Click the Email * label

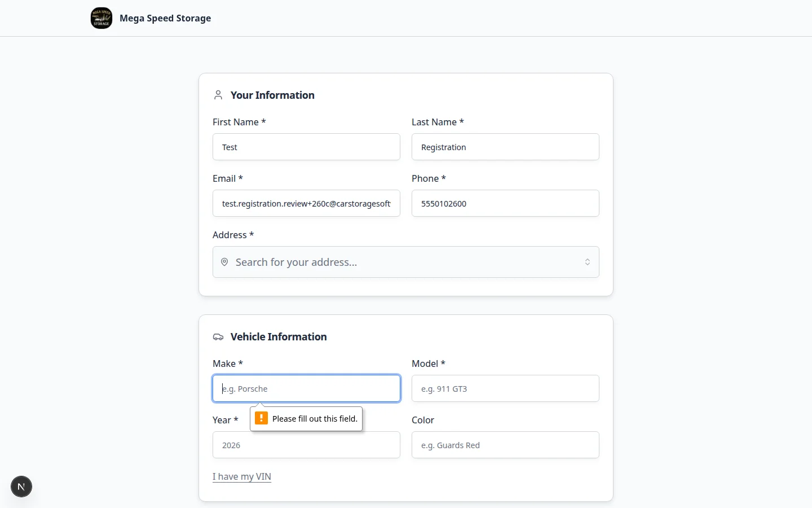coord(228,178)
